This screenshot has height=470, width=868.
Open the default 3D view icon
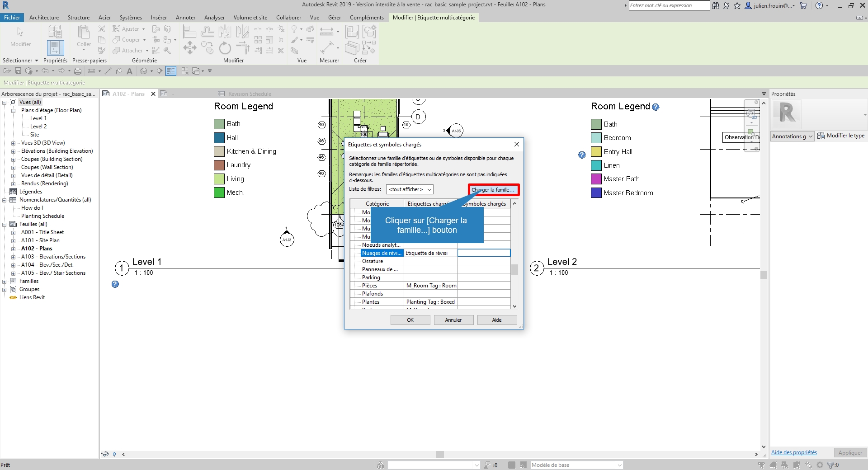(144, 71)
